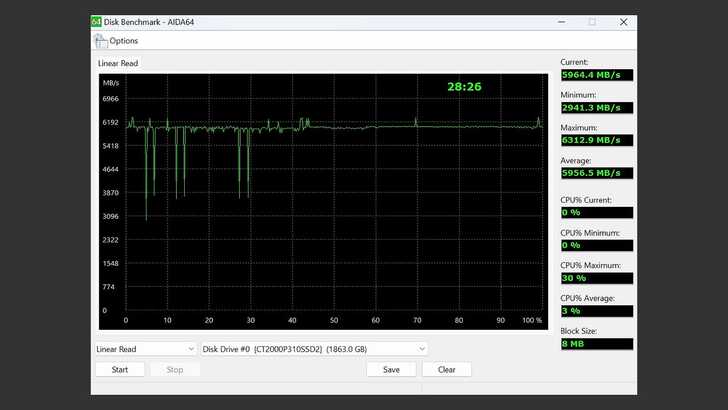The width and height of the screenshot is (728, 410).
Task: Close the Disk Benchmark window
Action: [623, 21]
